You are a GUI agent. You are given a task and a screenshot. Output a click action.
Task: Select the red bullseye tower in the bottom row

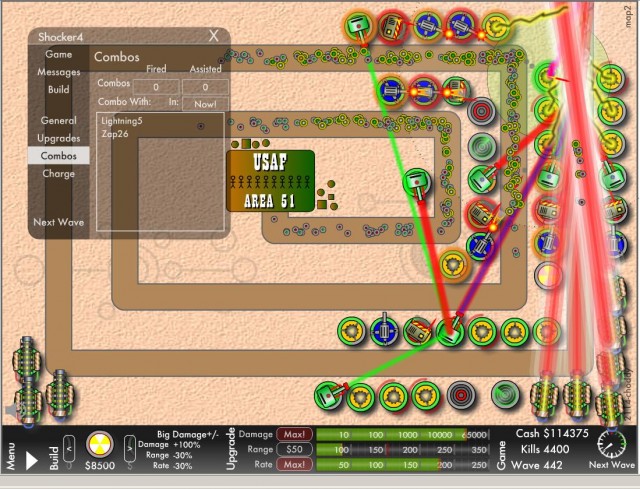(x=461, y=395)
